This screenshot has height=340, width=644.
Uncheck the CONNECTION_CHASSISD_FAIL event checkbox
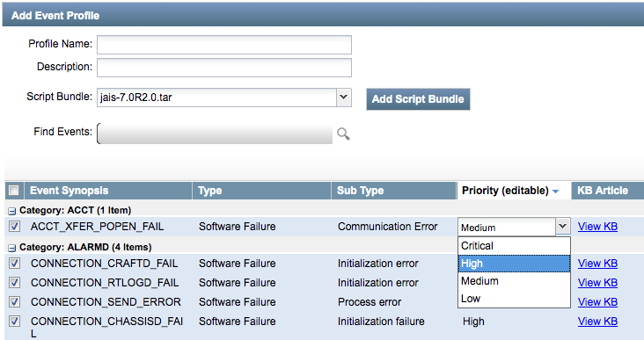coord(14,321)
